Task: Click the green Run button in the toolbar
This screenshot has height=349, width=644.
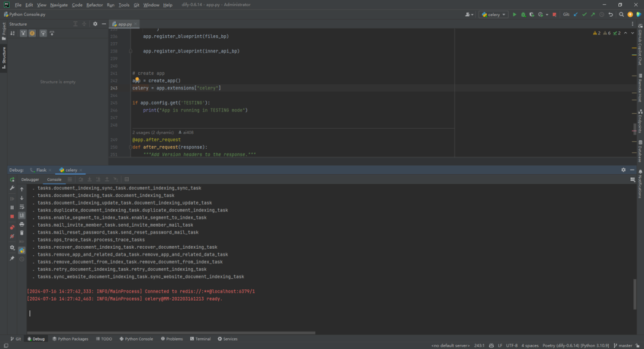Action: click(514, 14)
